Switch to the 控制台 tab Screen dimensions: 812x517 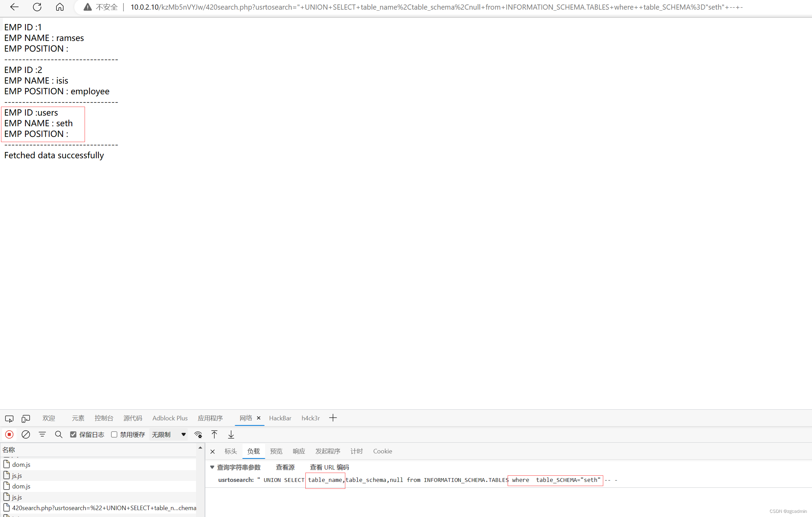(104, 418)
